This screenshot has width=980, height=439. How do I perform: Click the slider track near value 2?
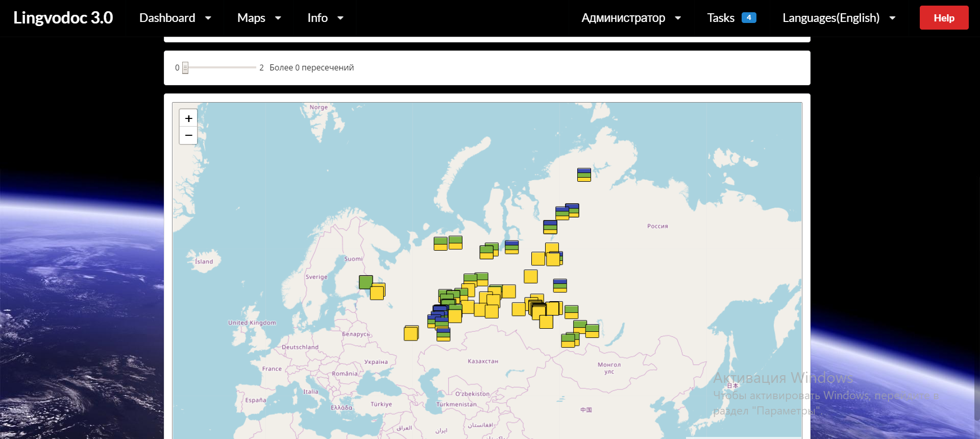coord(252,67)
